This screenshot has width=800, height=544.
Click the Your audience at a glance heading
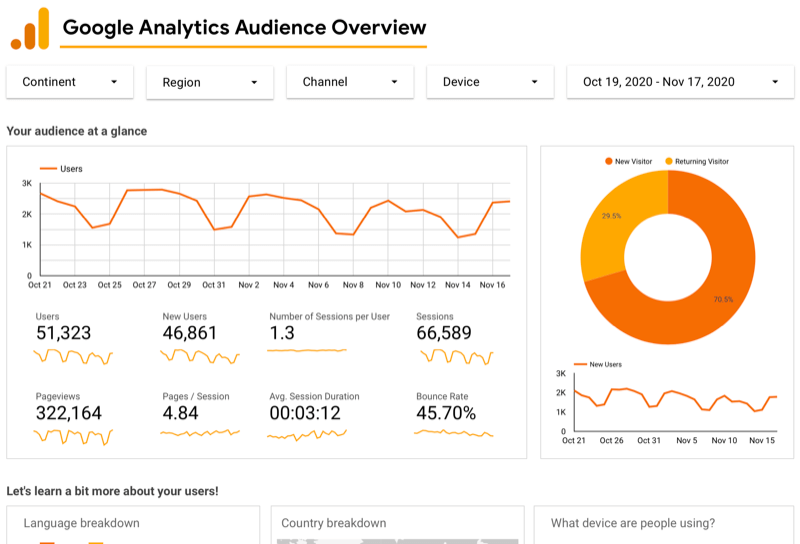click(77, 131)
